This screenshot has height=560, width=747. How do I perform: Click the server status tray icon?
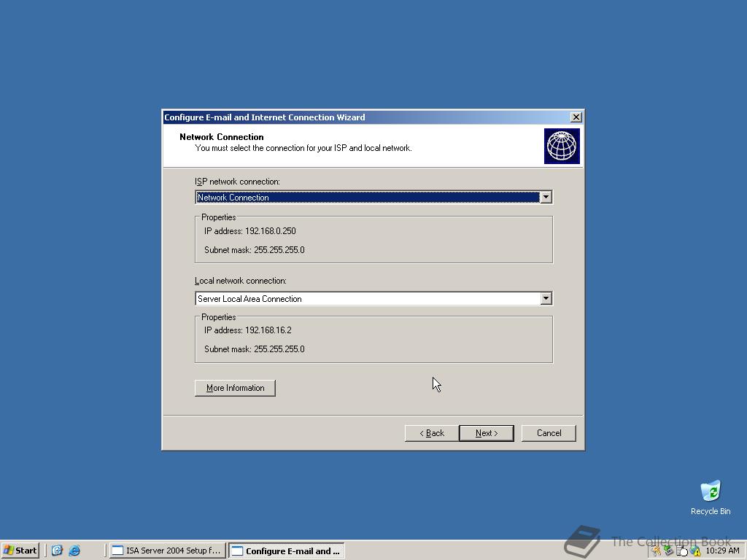682,551
